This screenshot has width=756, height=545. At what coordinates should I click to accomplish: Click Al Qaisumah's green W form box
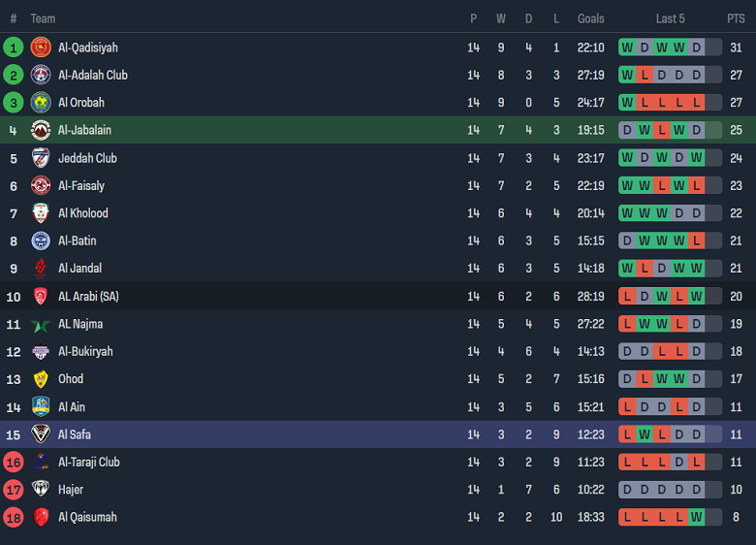click(696, 517)
